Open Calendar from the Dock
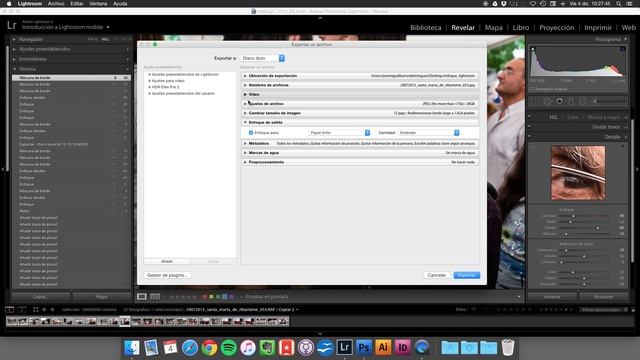640x360 pixels. tap(170, 348)
